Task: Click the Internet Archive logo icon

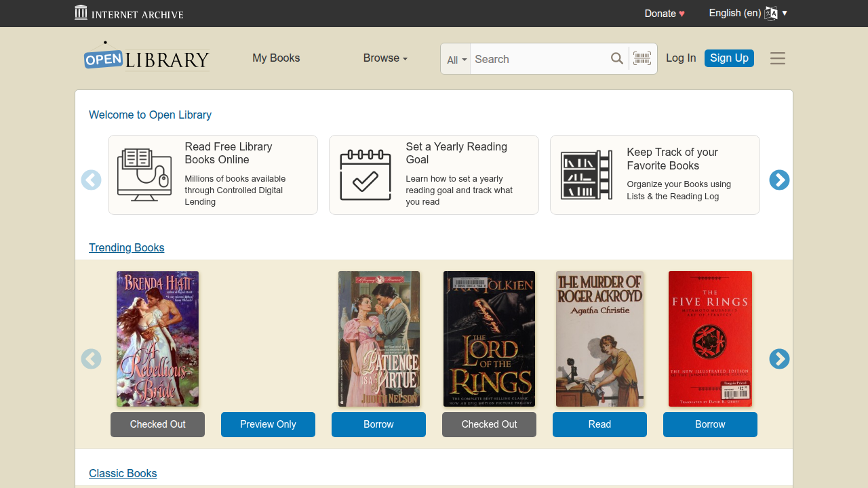Action: (x=81, y=12)
